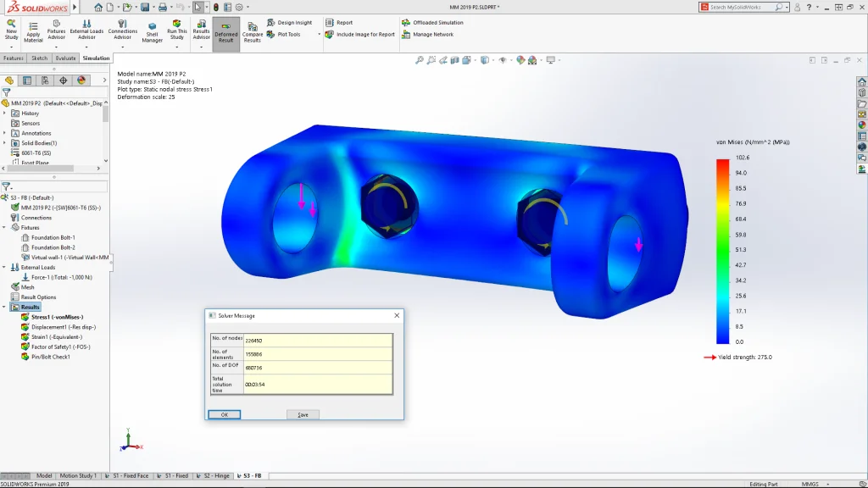Viewport: 868px width, 488px height.
Task: Expand the History node in feature tree
Action: [5, 113]
